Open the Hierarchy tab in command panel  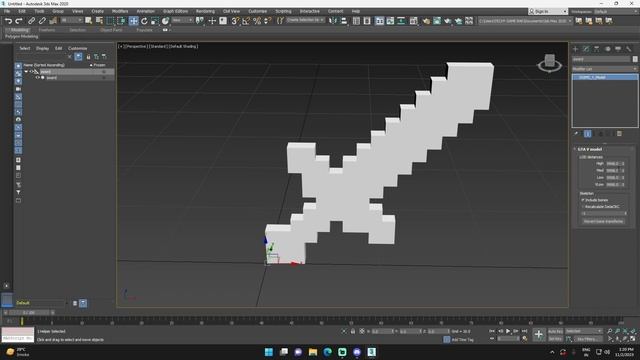click(597, 49)
